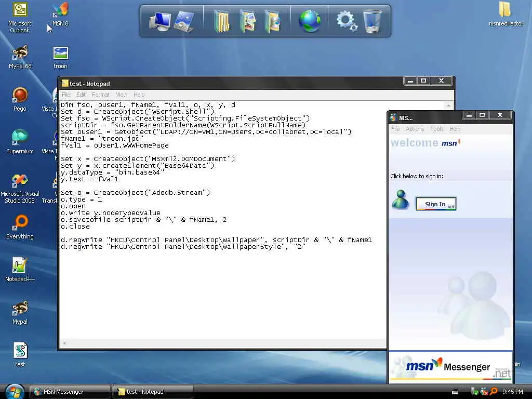The height and width of the screenshot is (399, 532).
Task: Click the MSN Messenger .net banner
Action: (450, 367)
